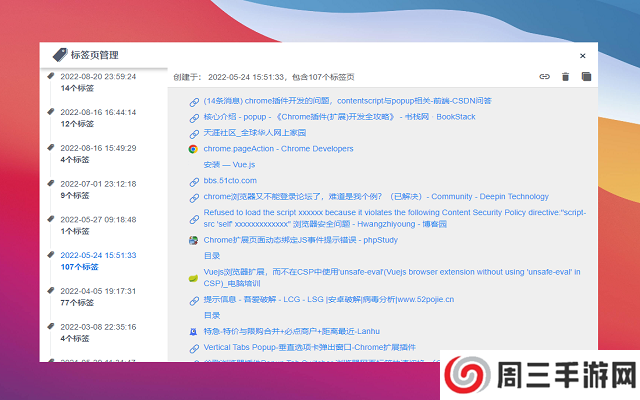Click the pencil icon beside 2022-07-01 23:12:18
This screenshot has height=400, width=640.
pyautogui.click(x=51, y=184)
